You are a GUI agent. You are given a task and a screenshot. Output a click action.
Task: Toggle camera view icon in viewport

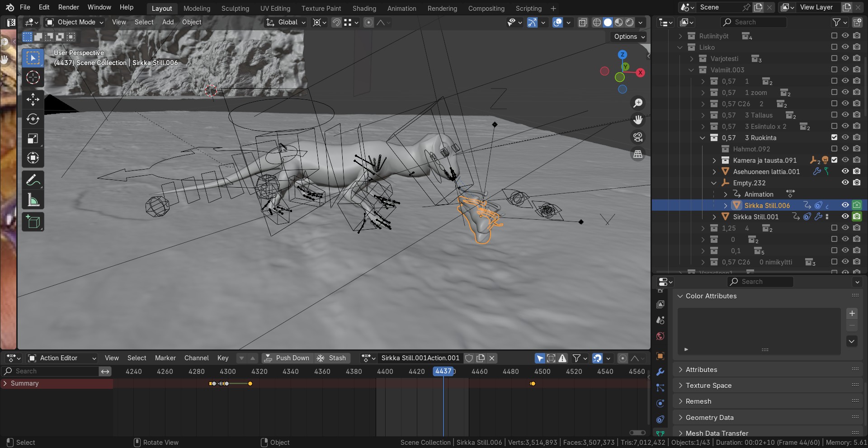point(638,137)
